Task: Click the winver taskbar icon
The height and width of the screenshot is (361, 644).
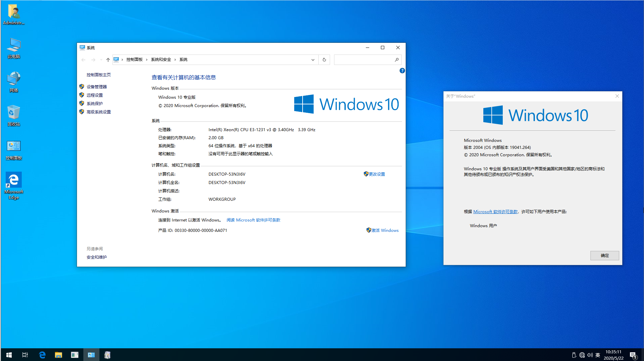Action: click(107, 355)
